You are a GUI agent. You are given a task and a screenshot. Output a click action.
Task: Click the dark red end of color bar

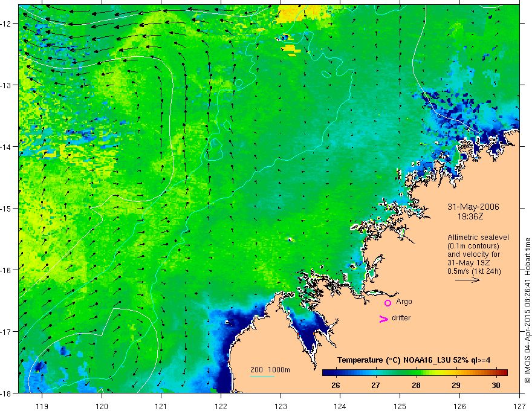(504, 372)
